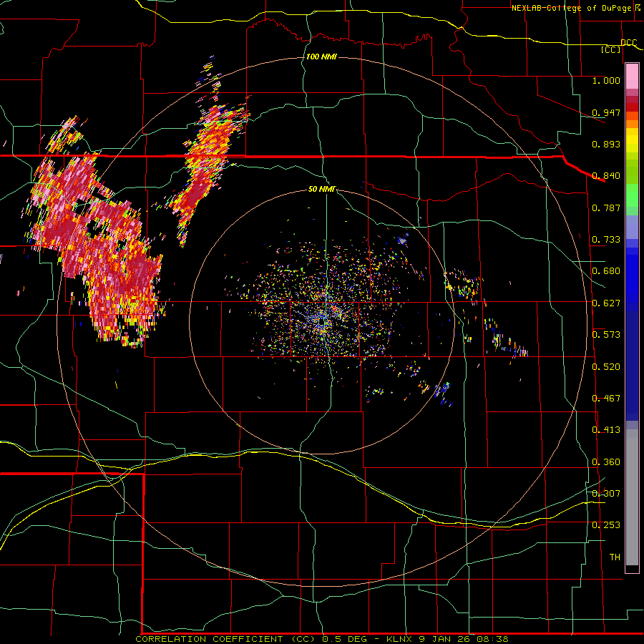Click the KLNX station identifier in the caption
Image resolution: width=644 pixels, height=644 pixels.
(400, 639)
